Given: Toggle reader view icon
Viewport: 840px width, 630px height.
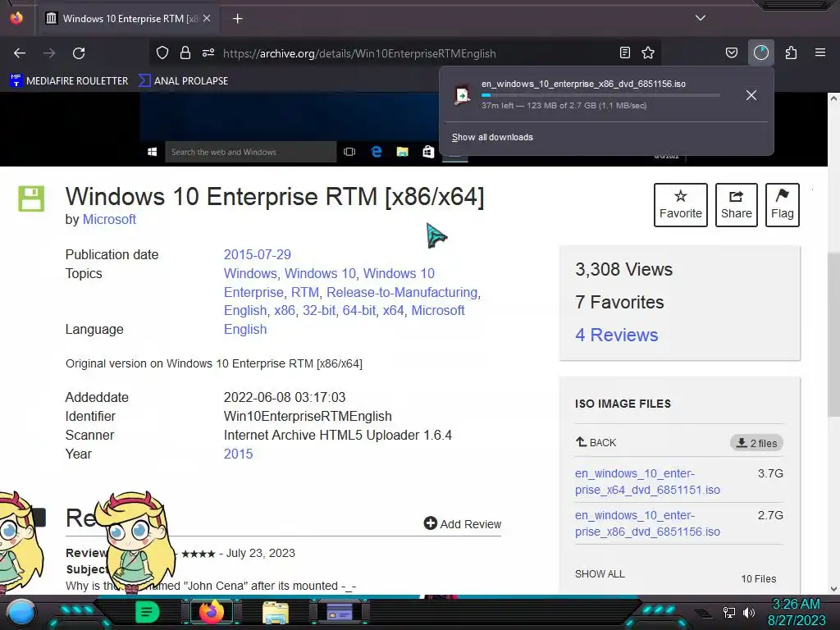Looking at the screenshot, I should 624,52.
